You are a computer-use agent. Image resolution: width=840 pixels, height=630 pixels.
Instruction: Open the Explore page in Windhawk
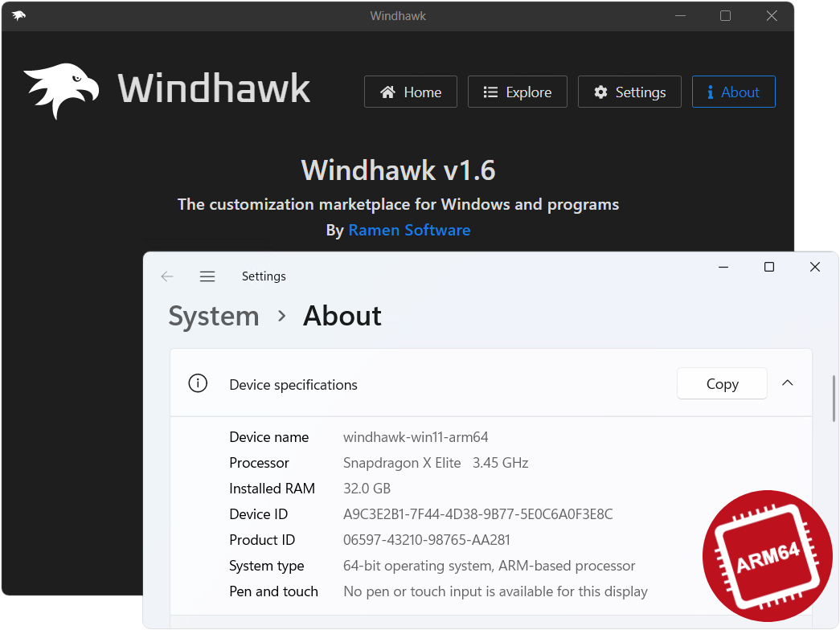tap(518, 92)
